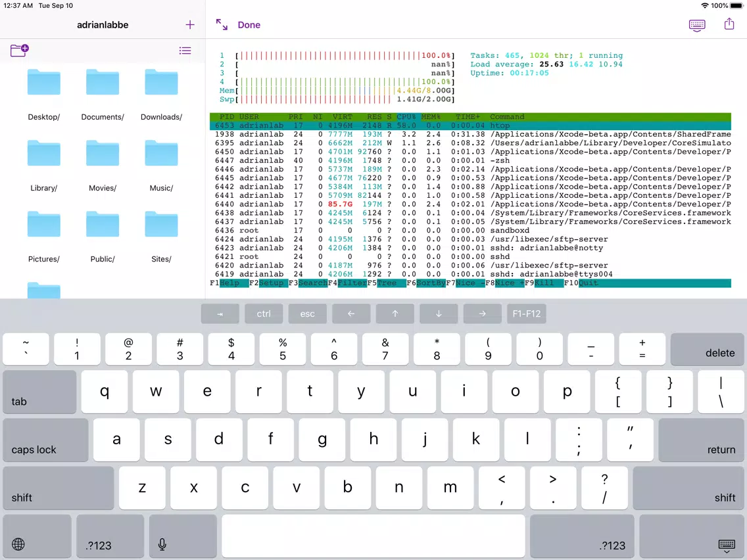Viewport: 747px width, 560px height.
Task: Open the Desktop folder
Action: [x=44, y=95]
